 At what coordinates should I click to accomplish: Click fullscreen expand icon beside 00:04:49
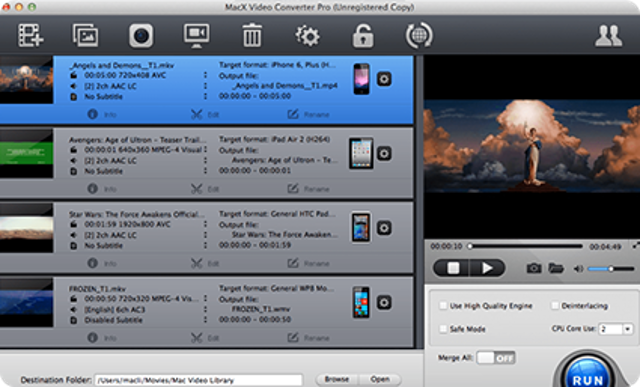pyautogui.click(x=636, y=246)
